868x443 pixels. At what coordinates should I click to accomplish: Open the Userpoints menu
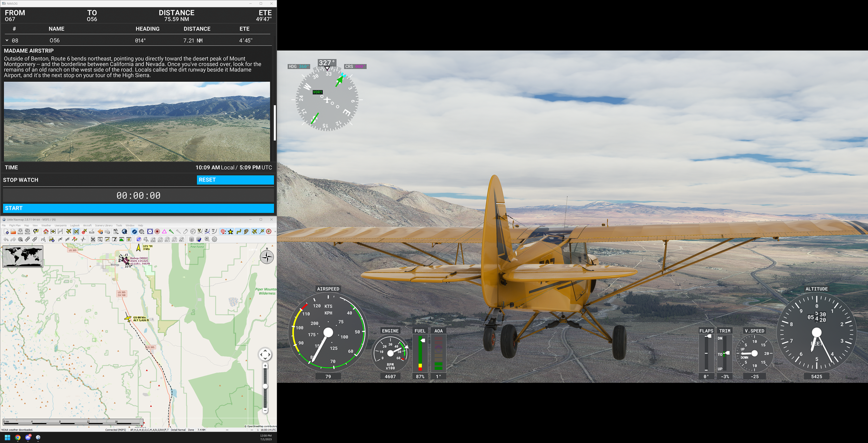[61, 225]
